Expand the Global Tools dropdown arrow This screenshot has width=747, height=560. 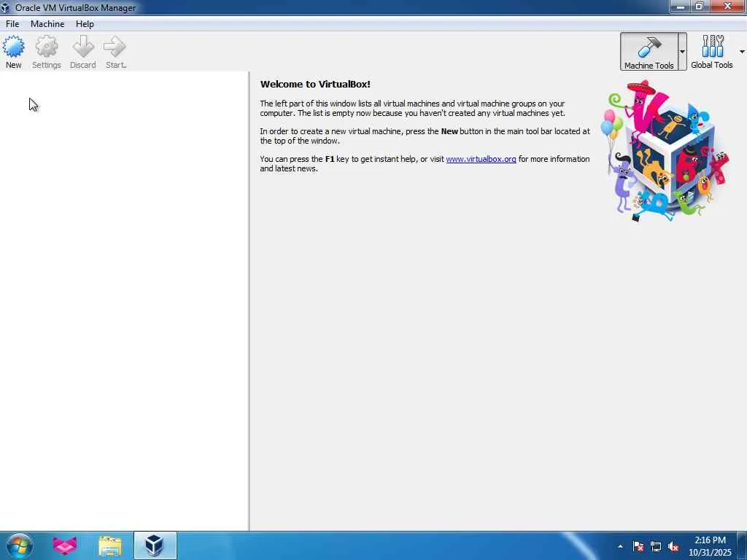pos(742,52)
